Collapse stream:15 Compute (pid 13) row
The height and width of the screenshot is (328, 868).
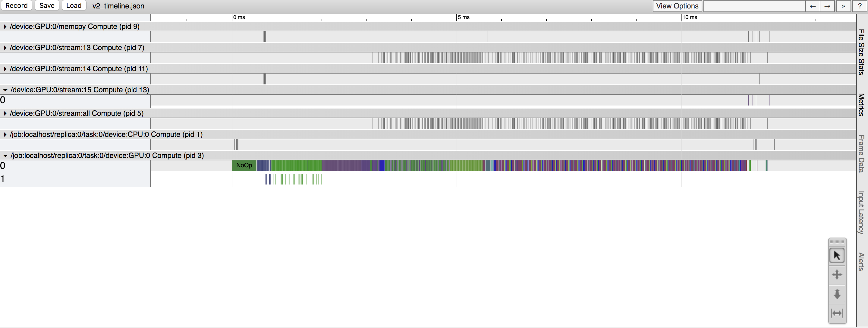pyautogui.click(x=5, y=90)
